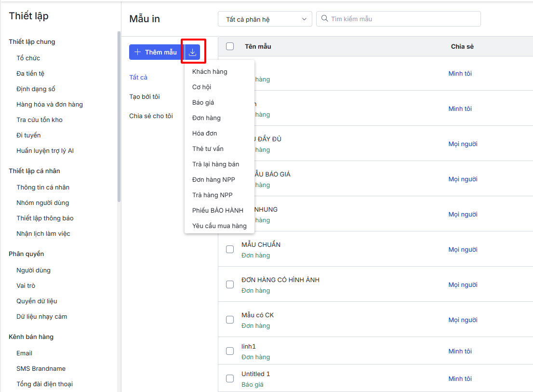Screen dimensions: 533x392
Task: Click Mọi người link for MẪU CHUẨN
Action: pos(463,249)
